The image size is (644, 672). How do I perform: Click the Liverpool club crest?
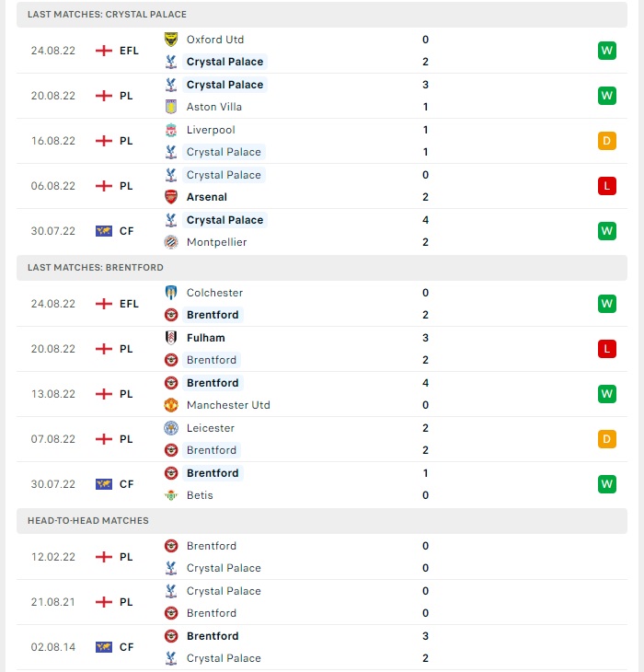pyautogui.click(x=171, y=130)
